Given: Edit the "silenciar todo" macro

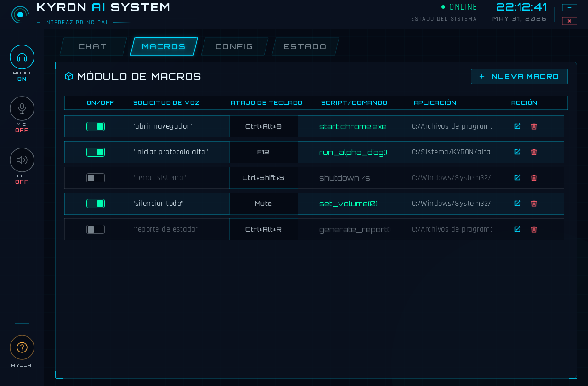Looking at the screenshot, I should click(x=518, y=203).
